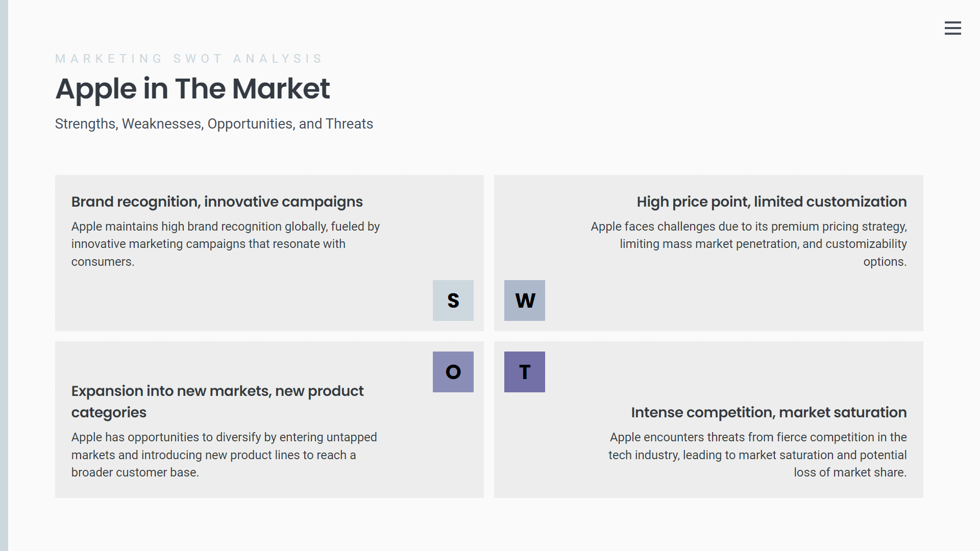Select the 'Marketing SWOT Analysis' overline text

coord(189,59)
